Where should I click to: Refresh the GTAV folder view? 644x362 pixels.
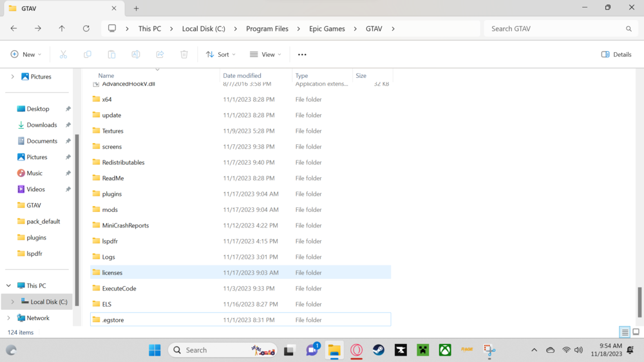86,28
